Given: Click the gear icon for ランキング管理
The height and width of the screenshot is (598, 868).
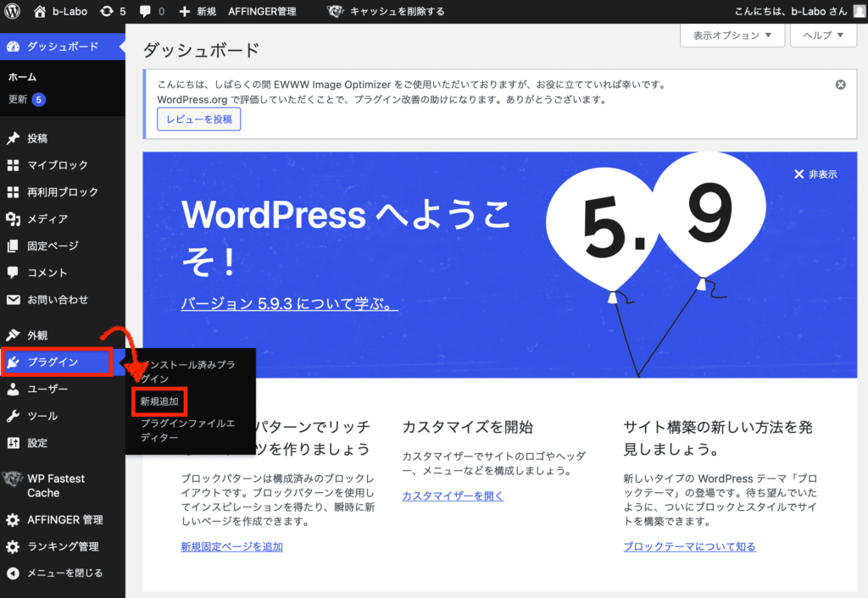Looking at the screenshot, I should tap(13, 546).
